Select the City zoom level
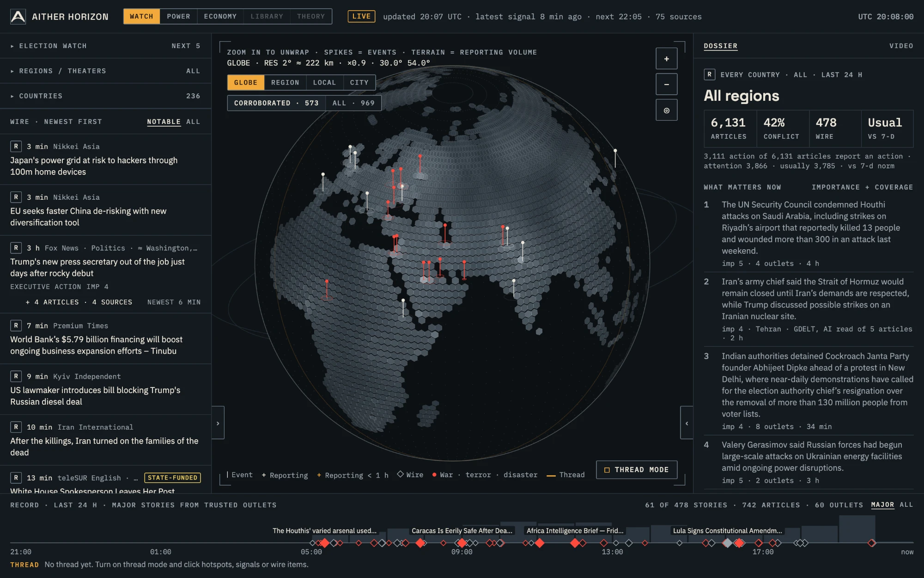This screenshot has height=578, width=924. click(x=359, y=82)
